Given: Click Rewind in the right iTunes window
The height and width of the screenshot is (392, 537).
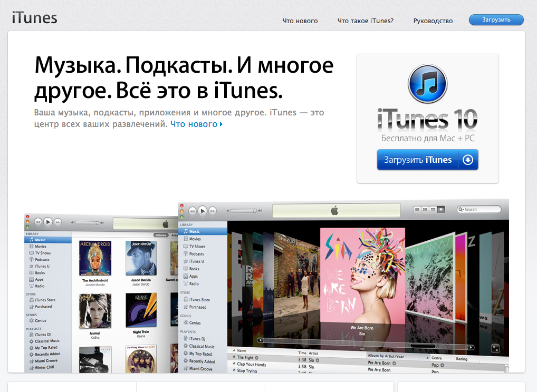Looking at the screenshot, I should tap(193, 211).
